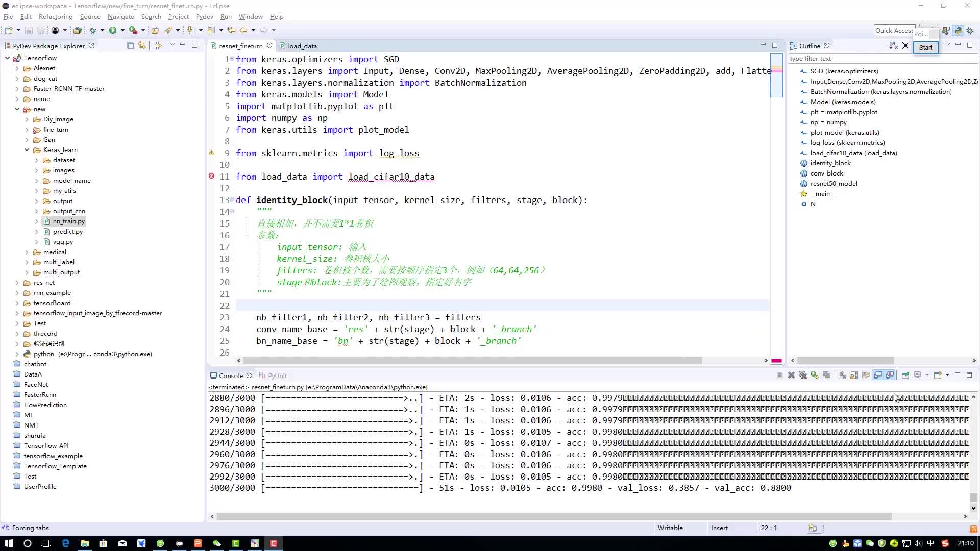Screen dimensions: 980x551
Task: Expand the res_net folder
Action: coord(17,283)
